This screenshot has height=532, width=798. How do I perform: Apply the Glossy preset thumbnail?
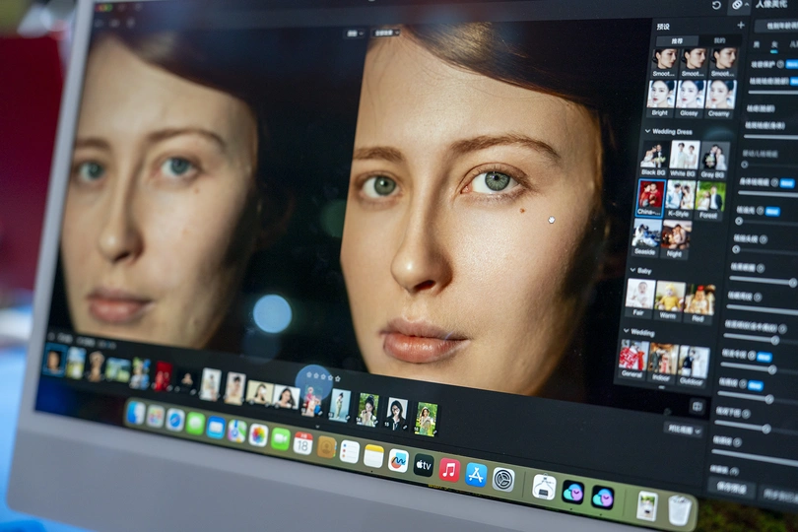click(x=691, y=95)
